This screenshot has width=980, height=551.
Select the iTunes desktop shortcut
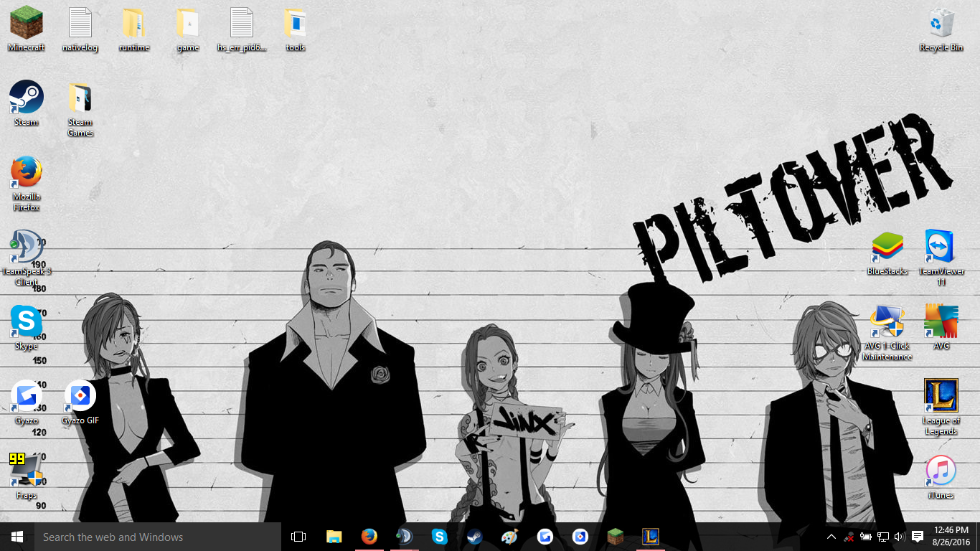941,476
